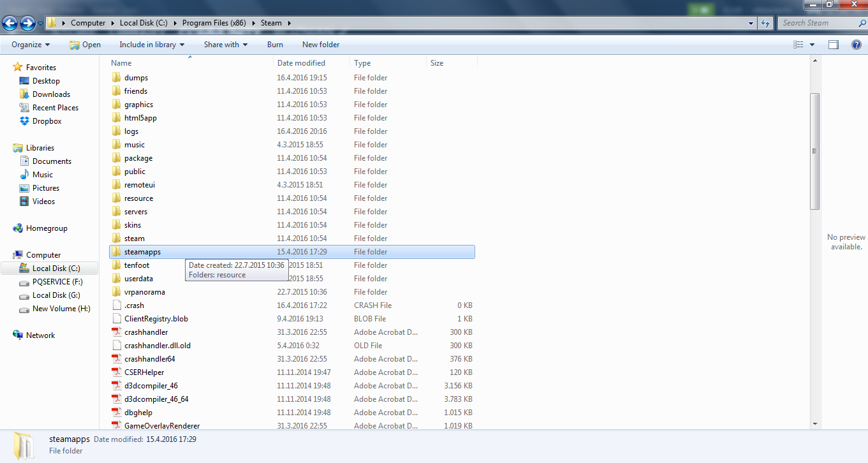Screen dimensions: 868x463
Task: Open the views options dropdown arrow
Action: click(x=812, y=45)
